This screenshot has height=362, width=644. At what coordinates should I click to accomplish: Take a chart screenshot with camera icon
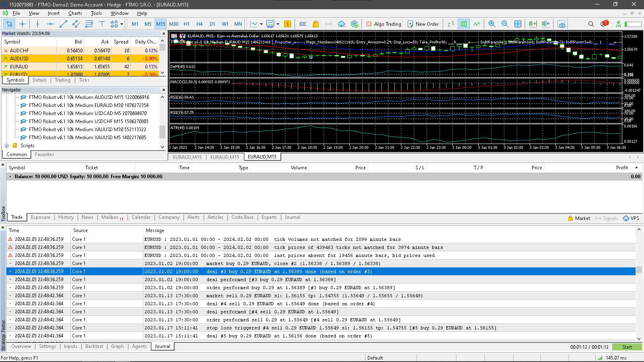coord(561,24)
